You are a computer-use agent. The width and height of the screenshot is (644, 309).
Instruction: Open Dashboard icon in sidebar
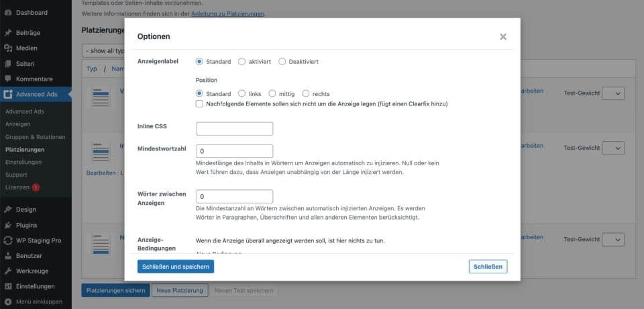(8, 13)
